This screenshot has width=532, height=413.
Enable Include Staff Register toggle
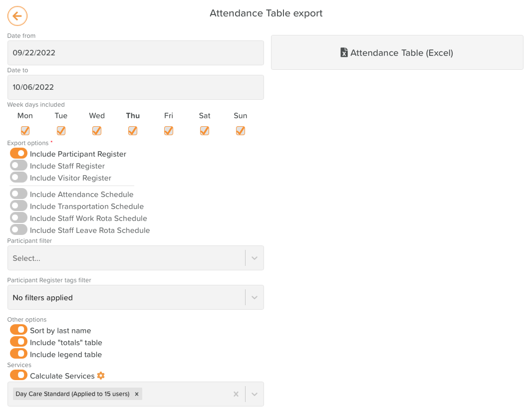[18, 166]
